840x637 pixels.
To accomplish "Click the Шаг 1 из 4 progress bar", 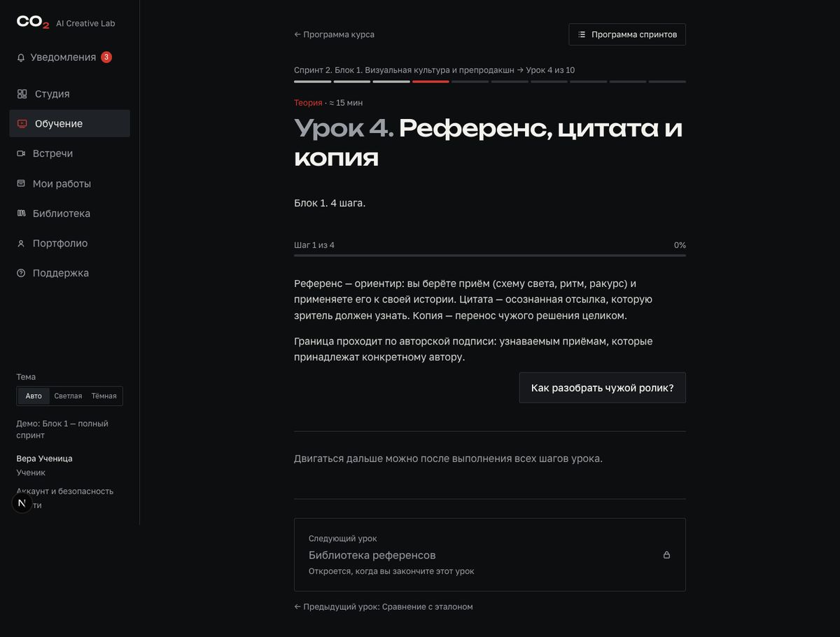I will 489,255.
